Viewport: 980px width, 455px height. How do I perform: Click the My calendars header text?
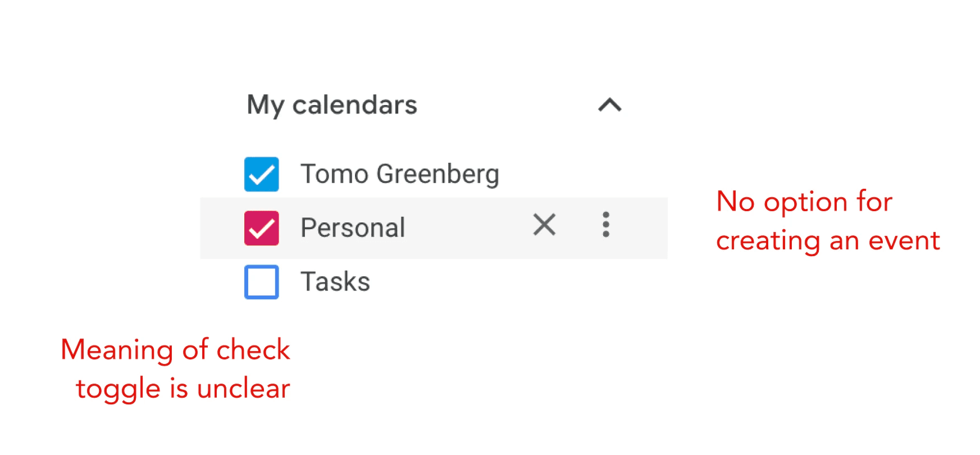pyautogui.click(x=331, y=105)
